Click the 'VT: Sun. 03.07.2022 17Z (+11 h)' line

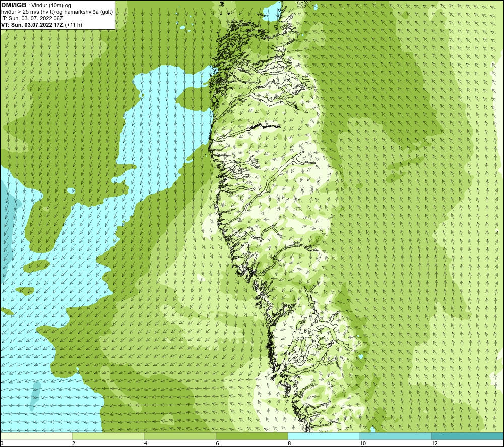(41, 25)
